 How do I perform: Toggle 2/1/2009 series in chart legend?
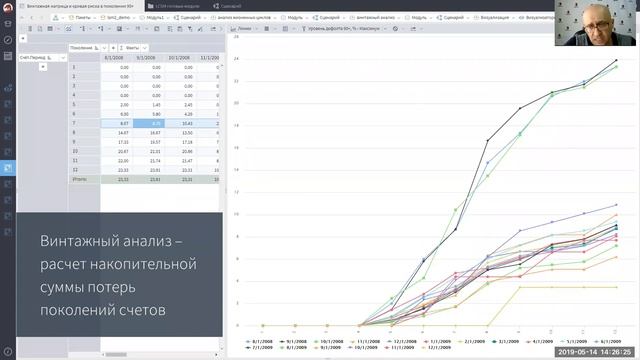472,341
